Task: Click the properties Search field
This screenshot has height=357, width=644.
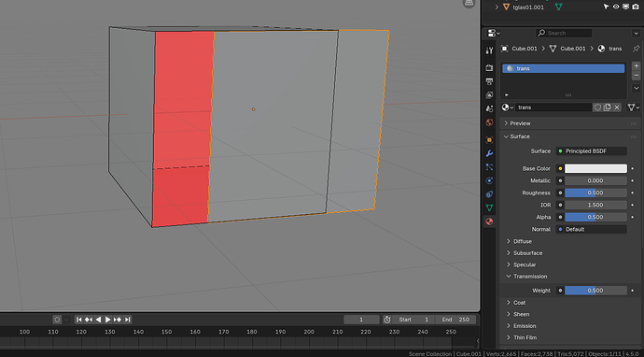Action: click(x=564, y=33)
